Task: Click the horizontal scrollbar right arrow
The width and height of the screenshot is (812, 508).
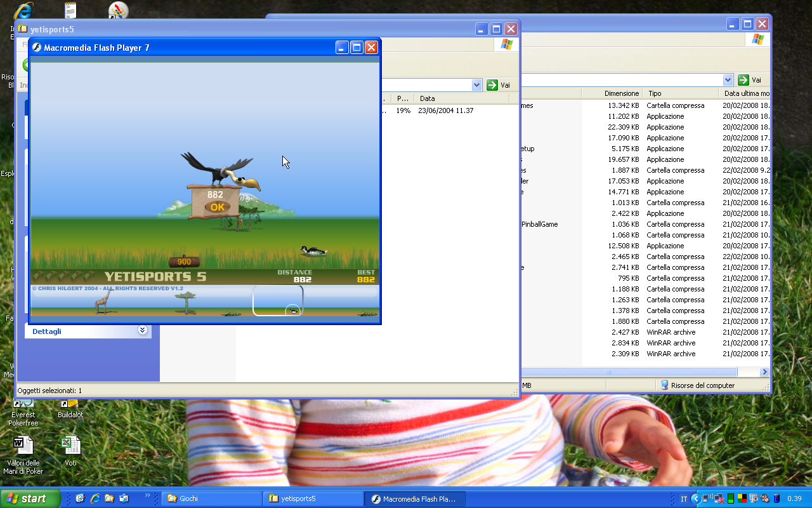Action: tap(764, 371)
